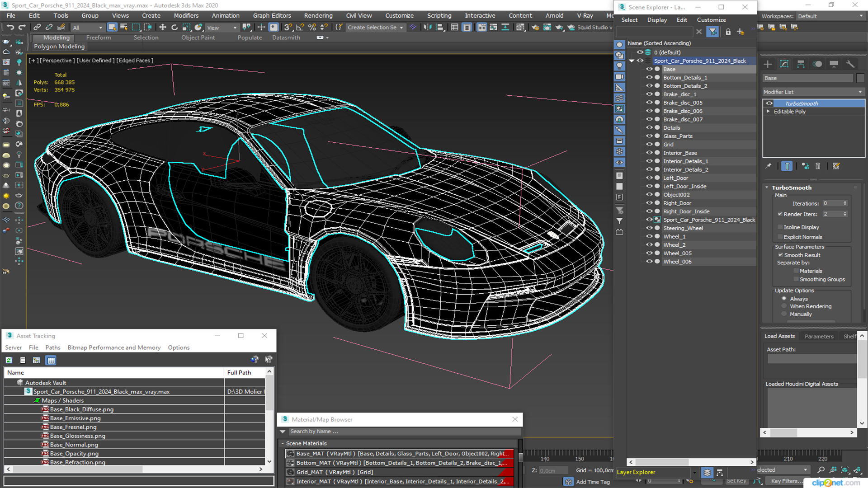This screenshot has width=868, height=488.
Task: Open the Motion command panel tab
Action: (817, 64)
